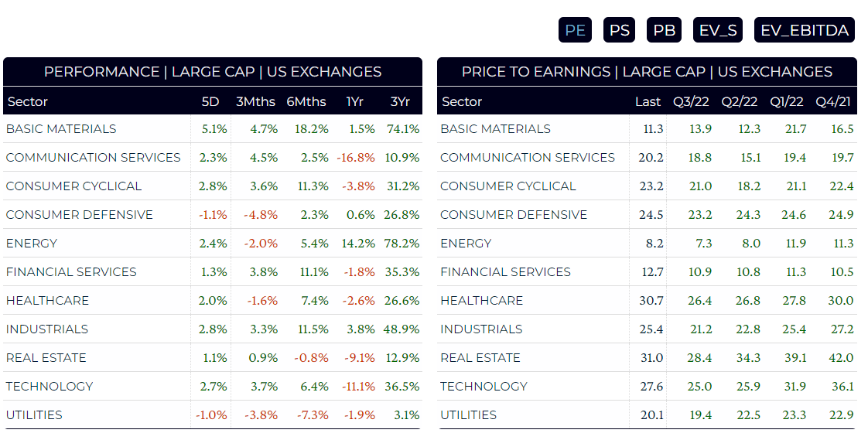Select the PE valuation tab

point(575,30)
